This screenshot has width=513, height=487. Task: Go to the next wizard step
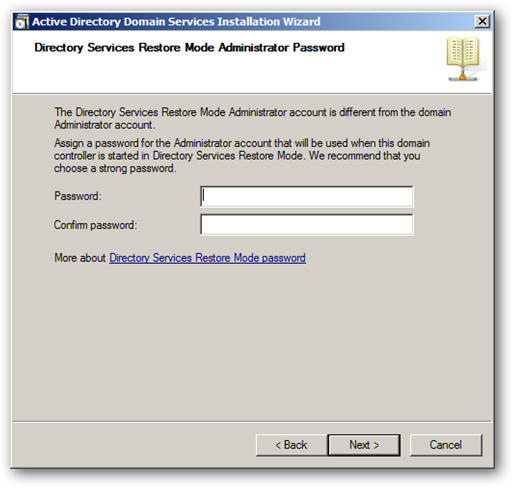[x=364, y=445]
